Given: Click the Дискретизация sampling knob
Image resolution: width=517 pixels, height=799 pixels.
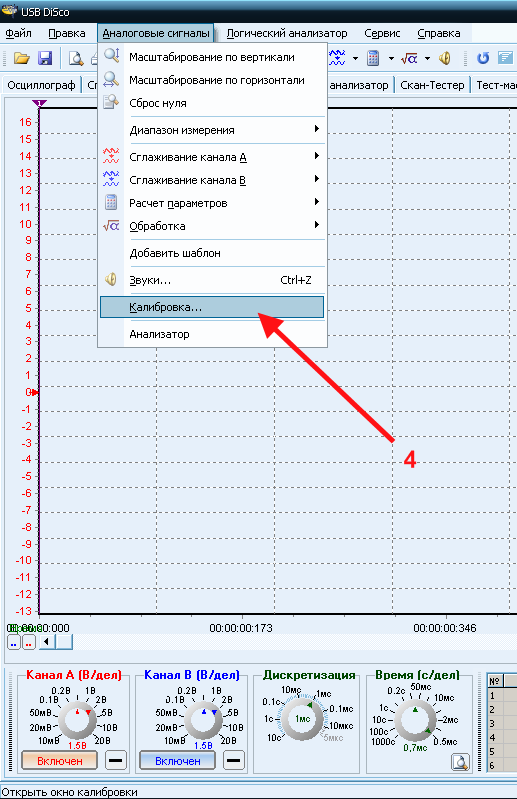Looking at the screenshot, I should 303,718.
